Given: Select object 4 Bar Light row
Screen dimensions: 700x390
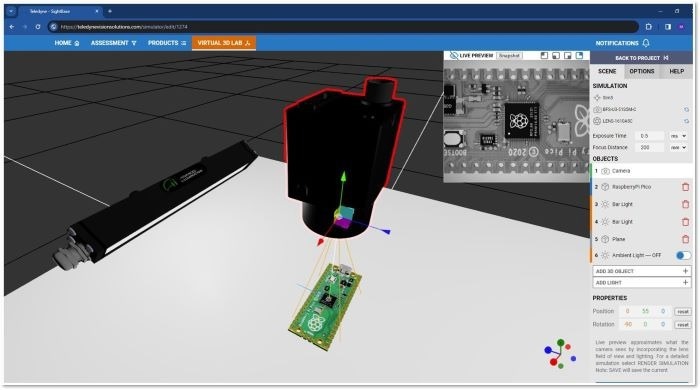Looking at the screenshot, I should tap(642, 222).
